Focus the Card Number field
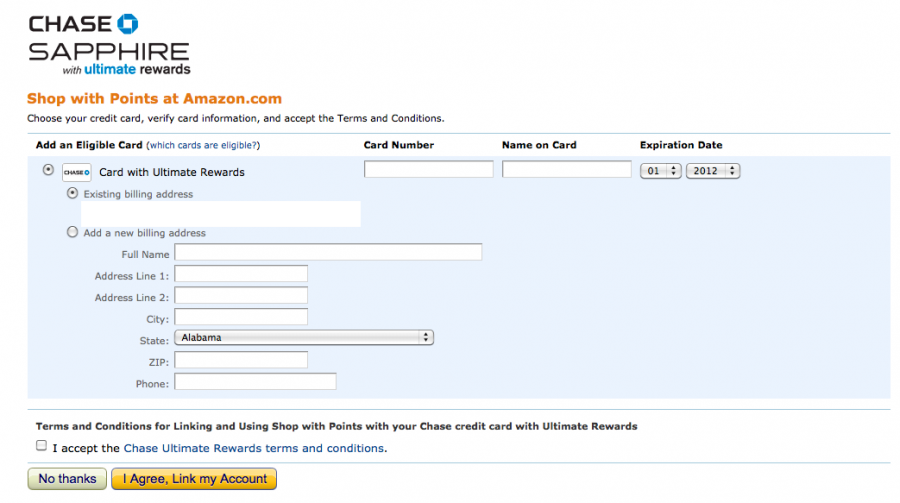 pos(429,170)
